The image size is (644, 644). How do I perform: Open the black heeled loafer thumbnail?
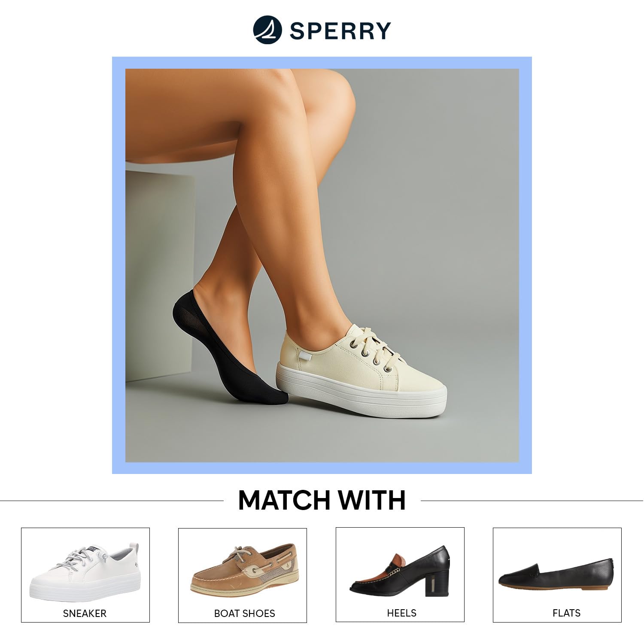[400, 571]
